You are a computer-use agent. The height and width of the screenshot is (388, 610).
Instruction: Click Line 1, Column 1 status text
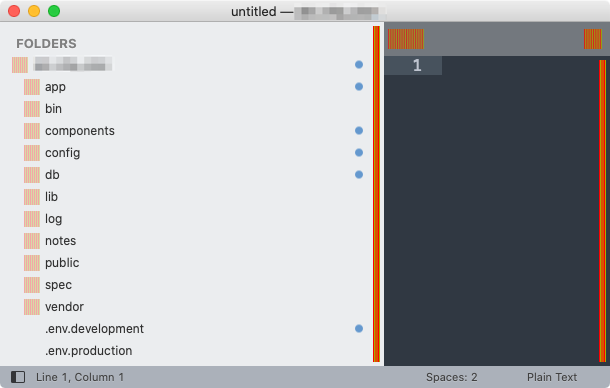[x=80, y=377]
